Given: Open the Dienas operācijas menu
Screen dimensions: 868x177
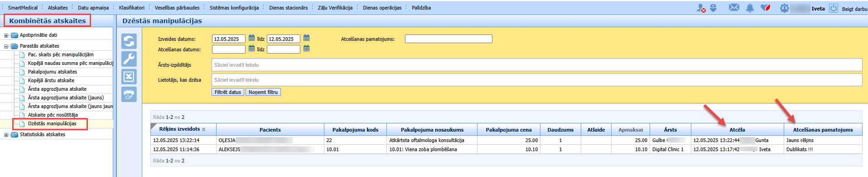Looking at the screenshot, I should (x=382, y=8).
